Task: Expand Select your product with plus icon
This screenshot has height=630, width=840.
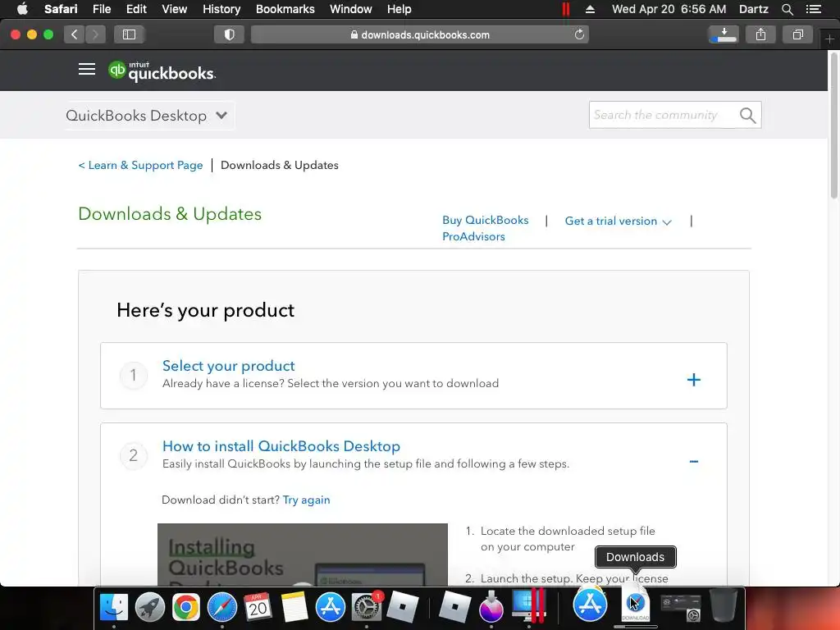Action: click(694, 380)
